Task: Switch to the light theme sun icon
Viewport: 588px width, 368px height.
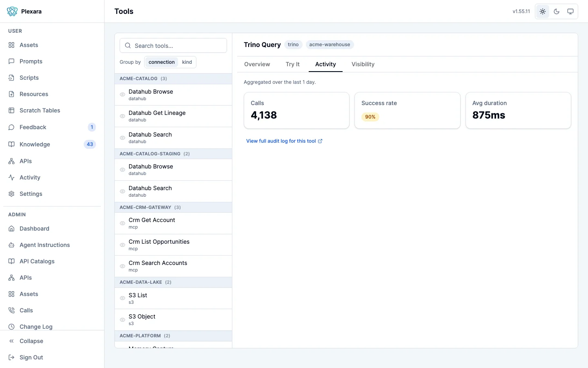Action: point(543,11)
